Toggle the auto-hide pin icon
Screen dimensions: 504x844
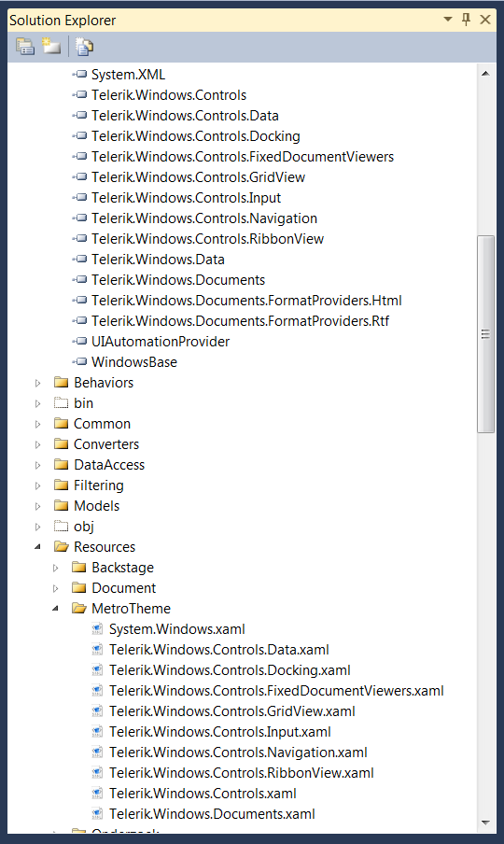pyautogui.click(x=466, y=20)
